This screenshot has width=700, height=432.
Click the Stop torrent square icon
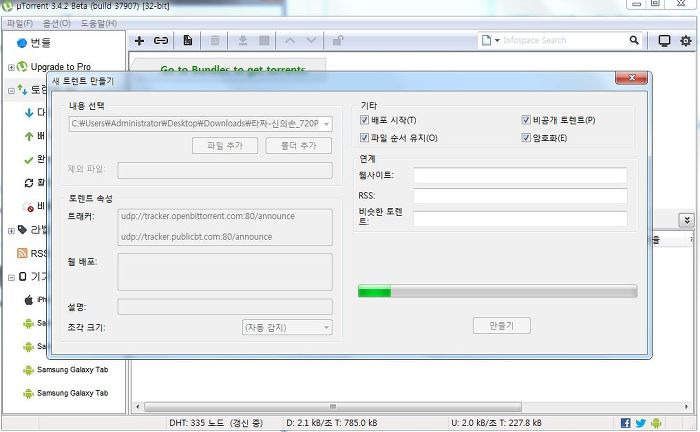pos(264,41)
